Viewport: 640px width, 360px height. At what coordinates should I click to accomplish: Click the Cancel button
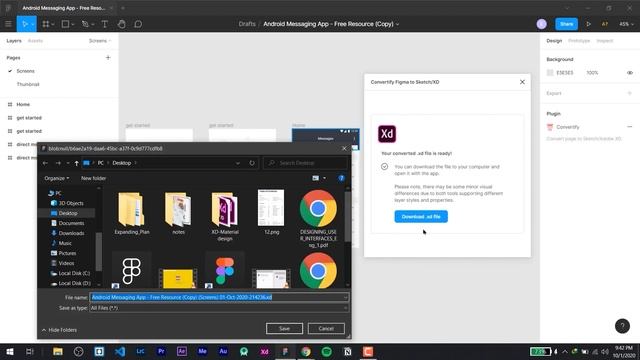[326, 329]
